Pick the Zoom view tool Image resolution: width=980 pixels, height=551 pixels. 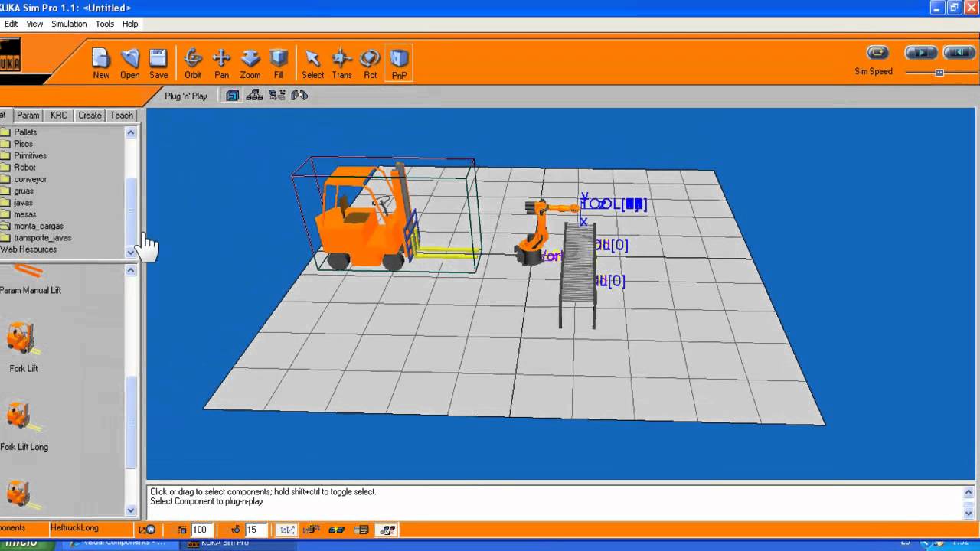[x=250, y=64]
